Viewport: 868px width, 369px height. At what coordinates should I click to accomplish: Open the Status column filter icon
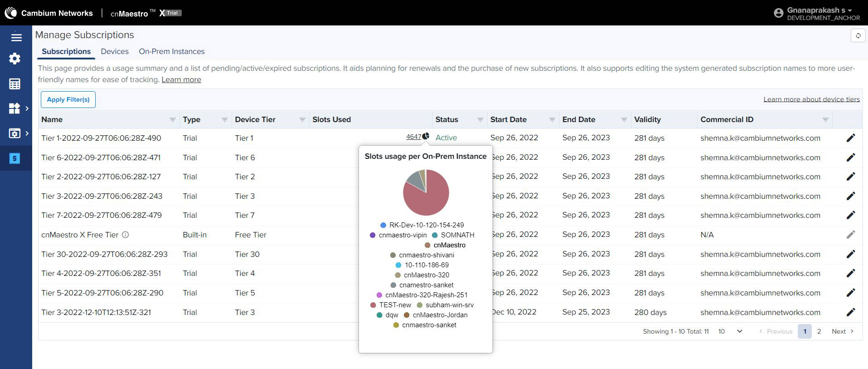click(x=480, y=120)
